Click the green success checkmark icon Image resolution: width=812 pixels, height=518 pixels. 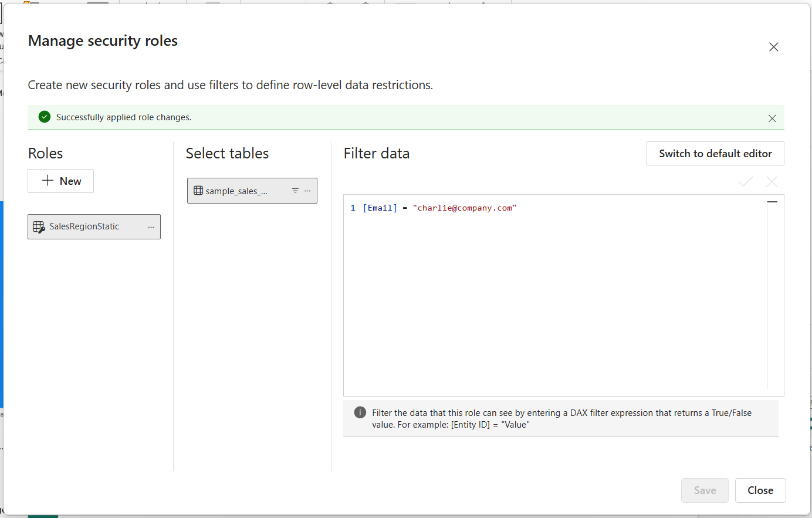coord(45,117)
